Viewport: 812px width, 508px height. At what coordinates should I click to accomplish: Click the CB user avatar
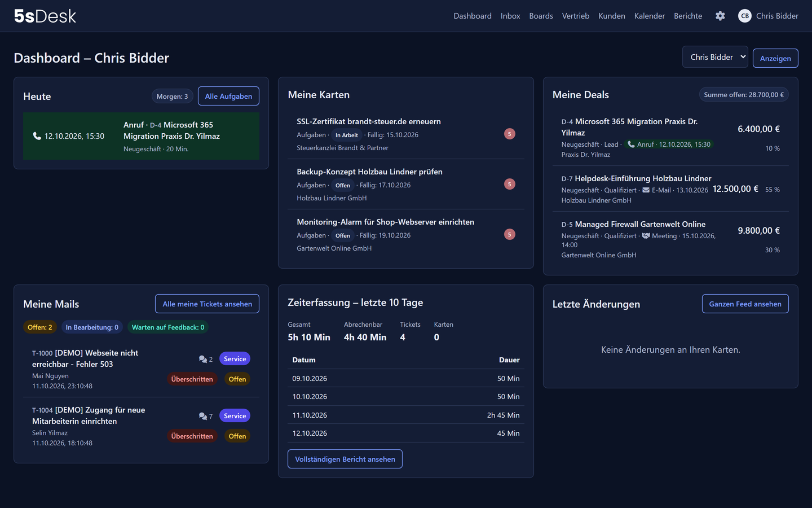tap(745, 16)
